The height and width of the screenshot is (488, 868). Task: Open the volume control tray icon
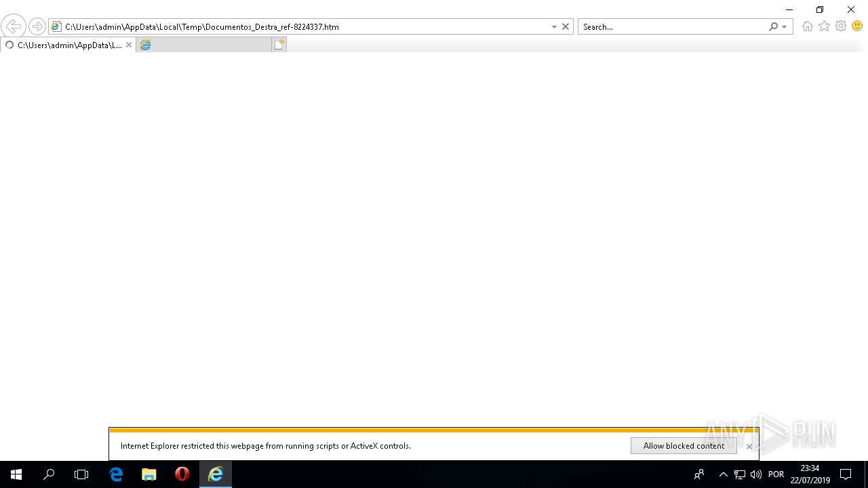coord(756,474)
